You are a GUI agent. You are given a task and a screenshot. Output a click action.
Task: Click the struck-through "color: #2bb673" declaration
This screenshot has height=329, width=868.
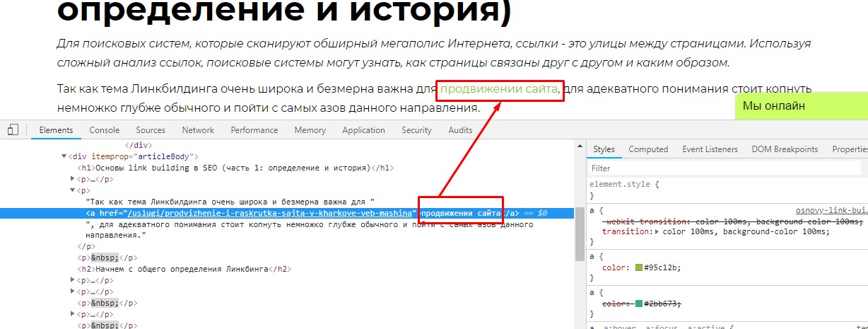642,304
